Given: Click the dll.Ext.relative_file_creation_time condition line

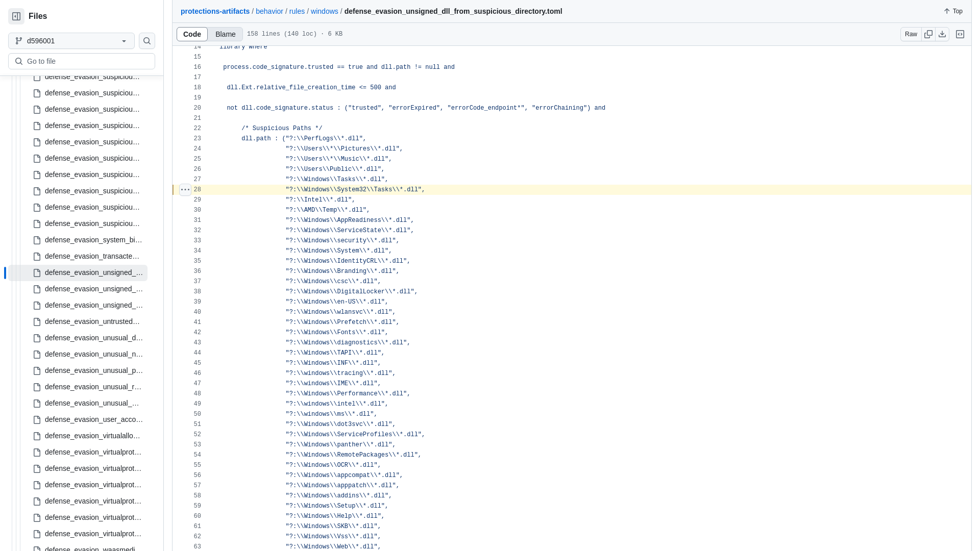Looking at the screenshot, I should click(x=311, y=88).
